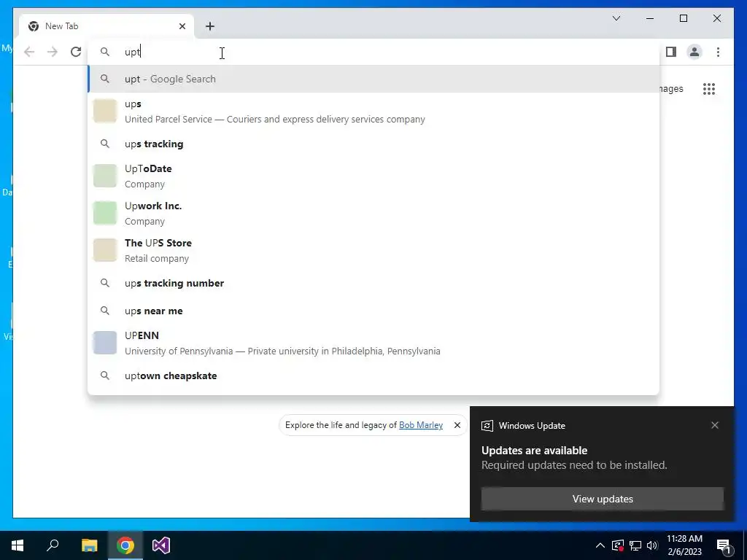This screenshot has height=560, width=747.
Task: Go forward using the forward arrow
Action: (53, 52)
